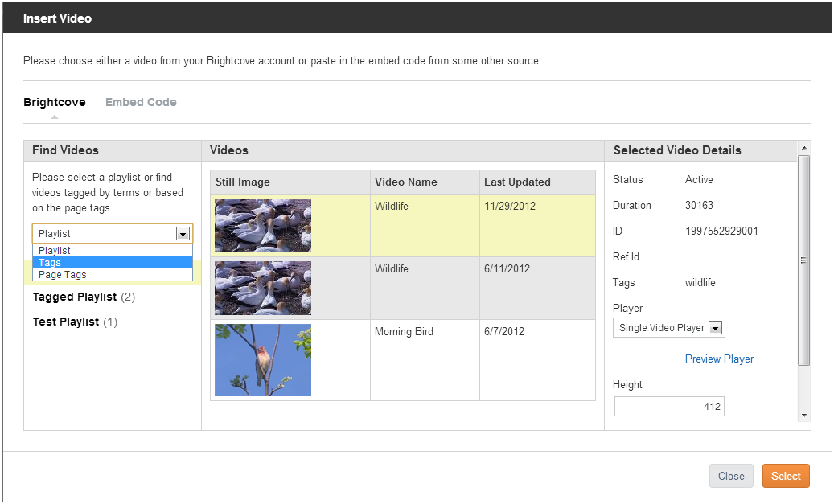Select the Wildlife still image dated 6/11/2012
834x504 pixels.
(263, 288)
